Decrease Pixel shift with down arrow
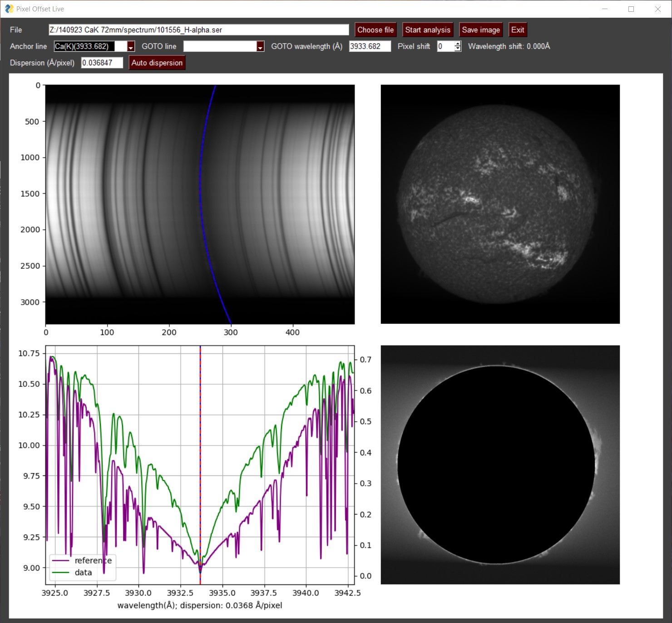 click(458, 49)
